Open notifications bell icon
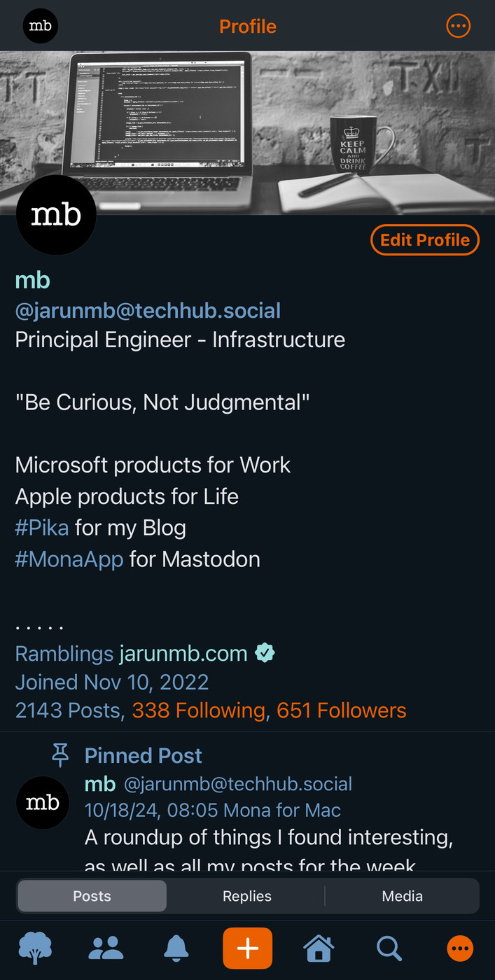The image size is (495, 980). [x=176, y=948]
